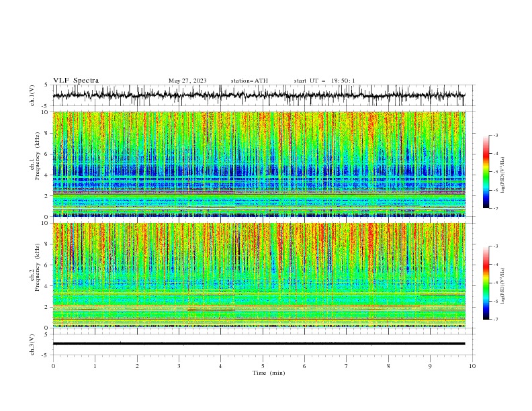Click time axis tick label "4"
This screenshot has width=532, height=411.
(220, 366)
